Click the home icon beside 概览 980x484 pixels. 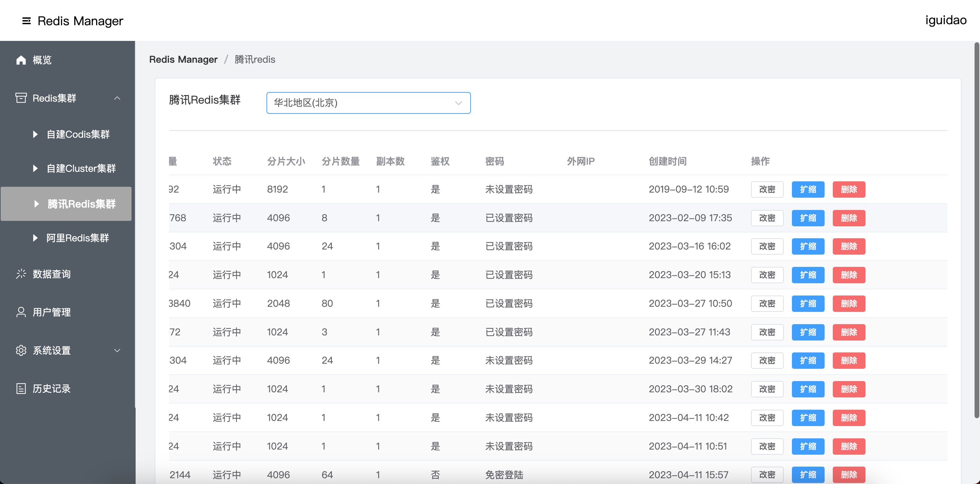click(x=21, y=60)
